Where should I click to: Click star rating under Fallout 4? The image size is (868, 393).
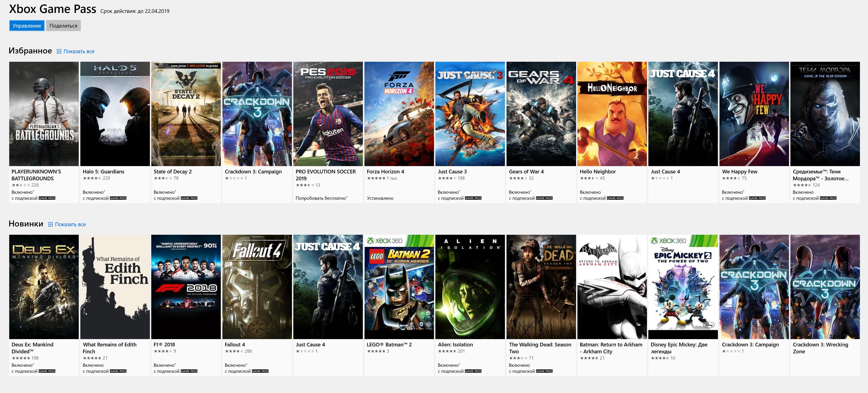pyautogui.click(x=234, y=351)
